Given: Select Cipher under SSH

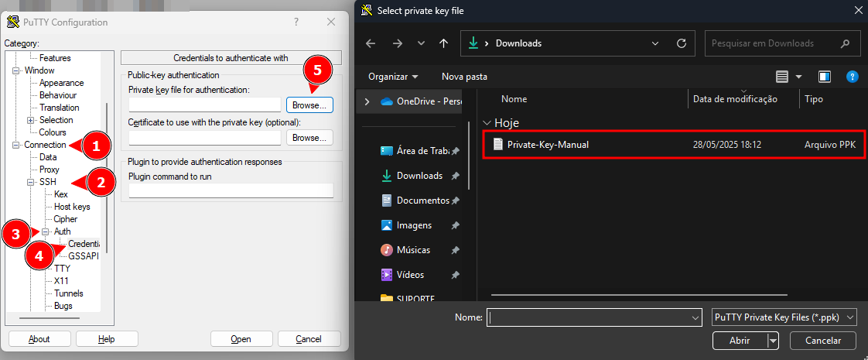Looking at the screenshot, I should click(65, 219).
